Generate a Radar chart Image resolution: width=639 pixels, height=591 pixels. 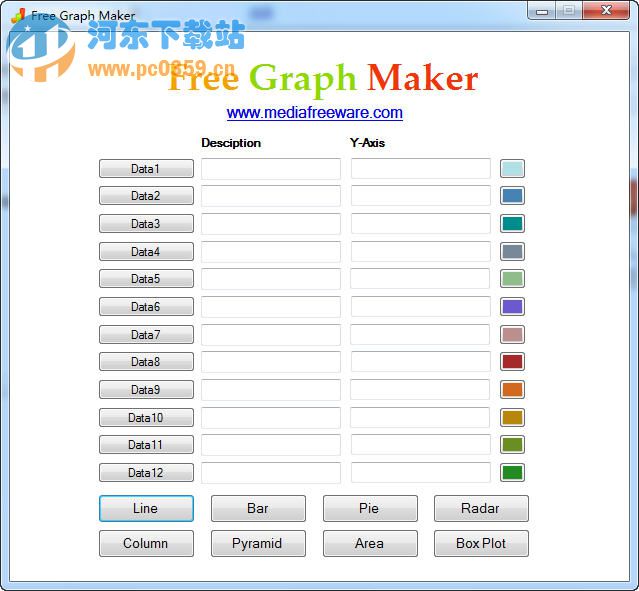pyautogui.click(x=481, y=508)
